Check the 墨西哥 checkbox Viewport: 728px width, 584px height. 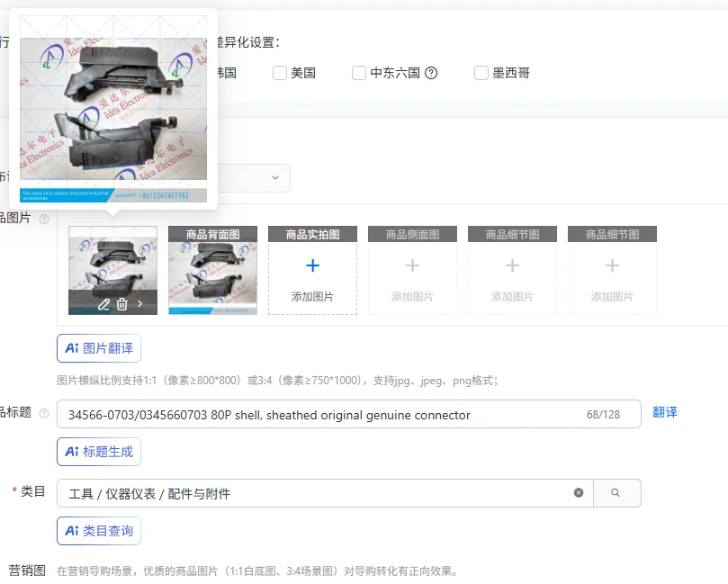click(481, 73)
